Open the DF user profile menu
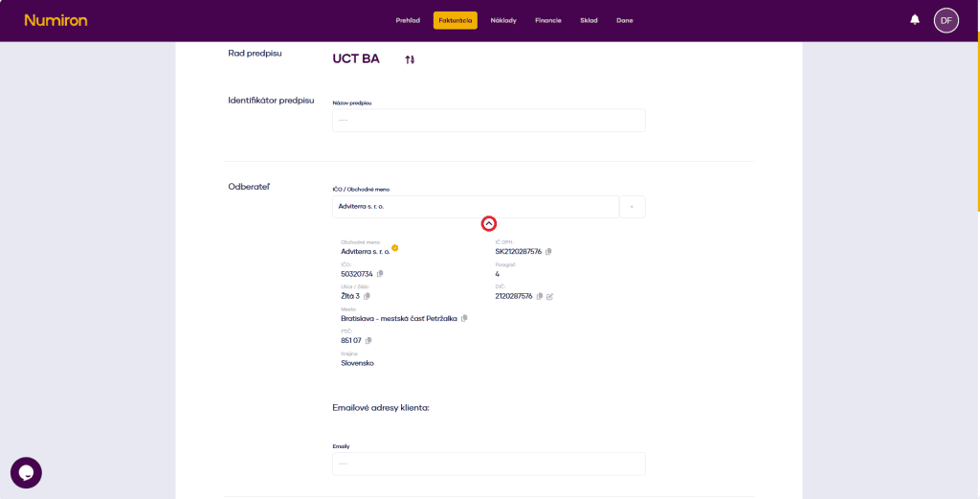The height and width of the screenshot is (499, 980). coord(946,20)
